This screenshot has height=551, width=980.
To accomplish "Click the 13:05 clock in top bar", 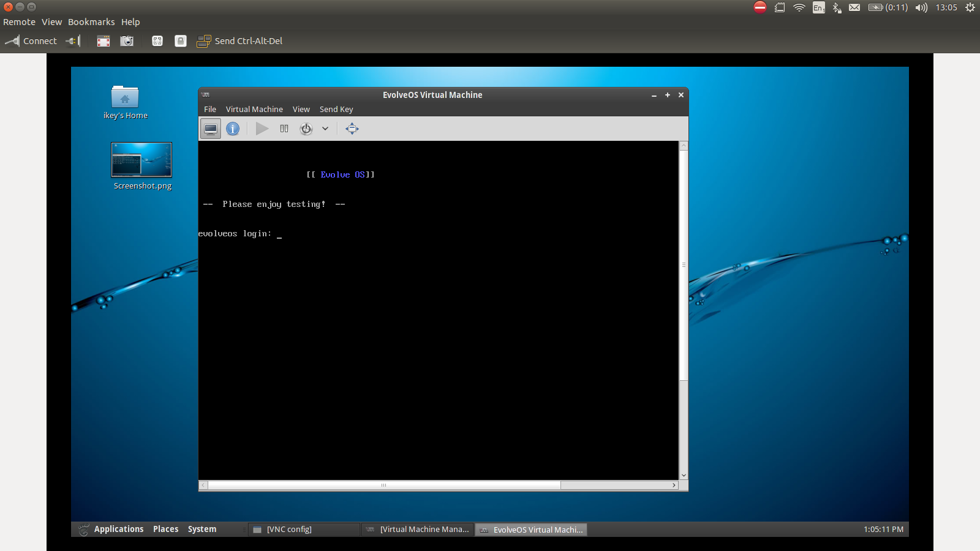I will tap(946, 7).
